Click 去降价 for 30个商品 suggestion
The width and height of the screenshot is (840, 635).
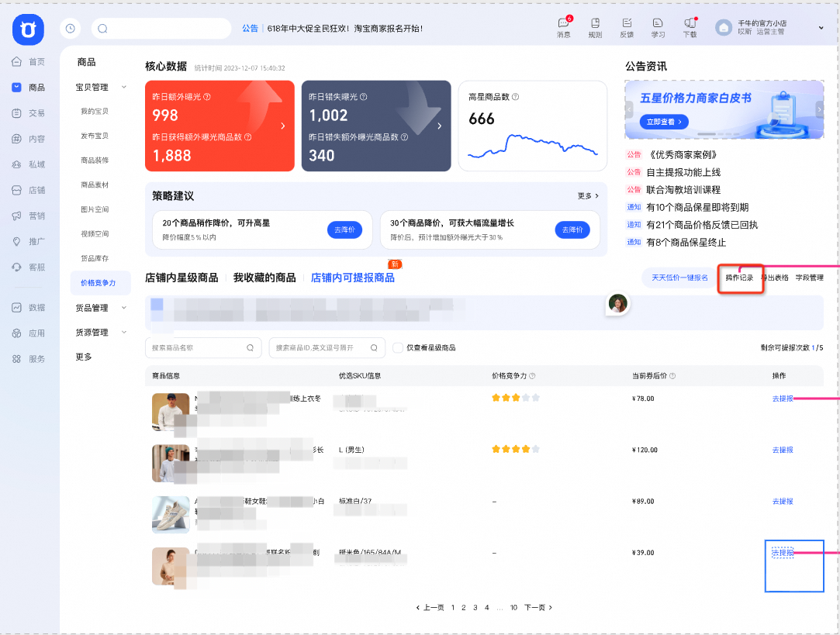coord(572,229)
